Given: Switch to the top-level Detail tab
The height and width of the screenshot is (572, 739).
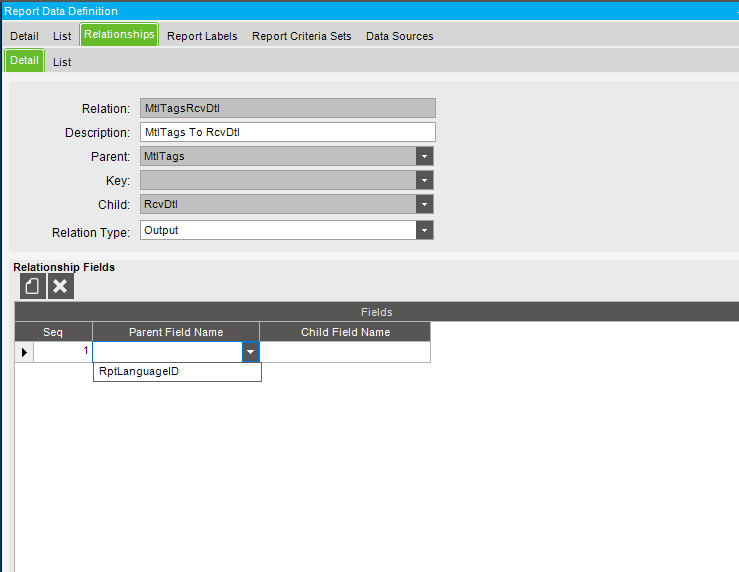Looking at the screenshot, I should pyautogui.click(x=25, y=36).
